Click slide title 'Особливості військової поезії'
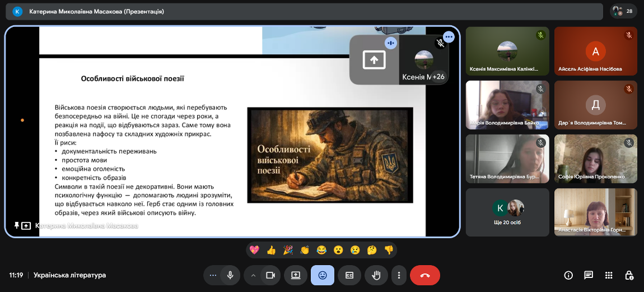 point(132,78)
